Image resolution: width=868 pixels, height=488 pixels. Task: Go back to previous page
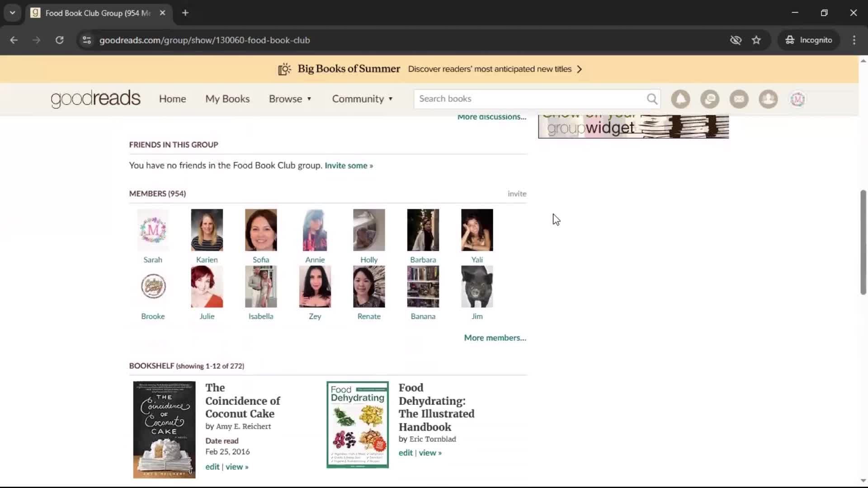click(14, 40)
